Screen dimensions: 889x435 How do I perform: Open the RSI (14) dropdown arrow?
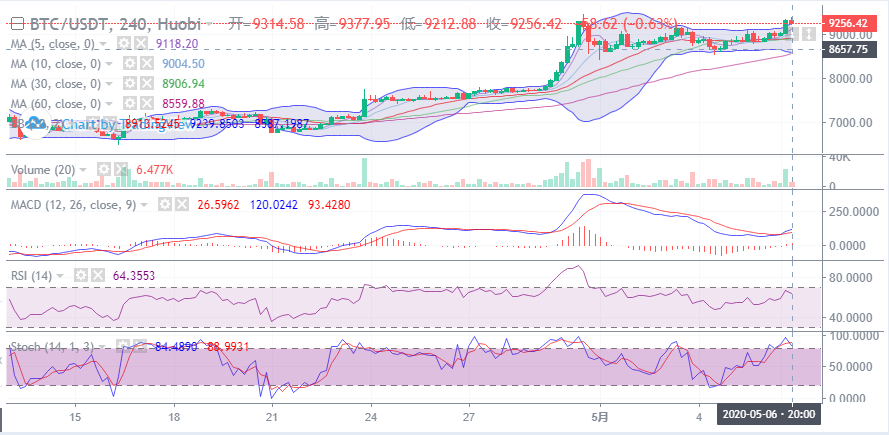point(62,275)
